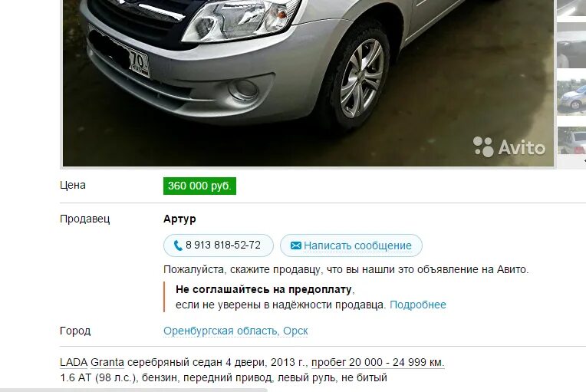Select the rear taillight photo thumbnail

[x=571, y=140]
